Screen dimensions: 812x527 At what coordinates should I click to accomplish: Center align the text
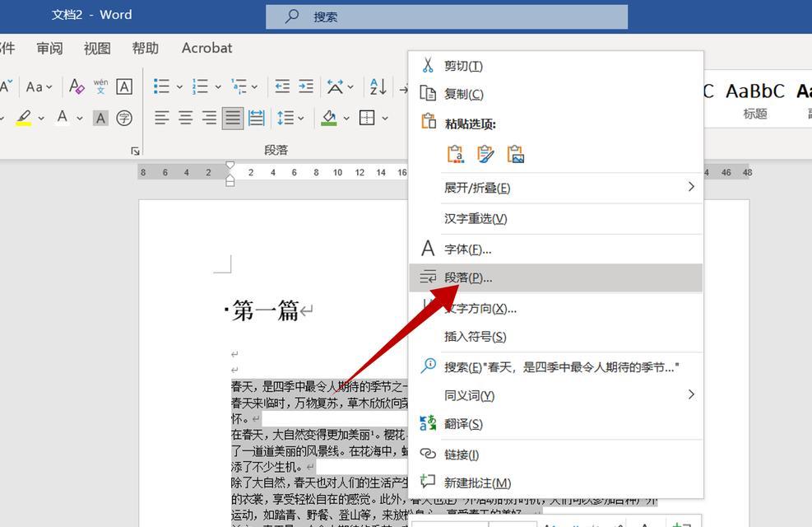(x=185, y=118)
